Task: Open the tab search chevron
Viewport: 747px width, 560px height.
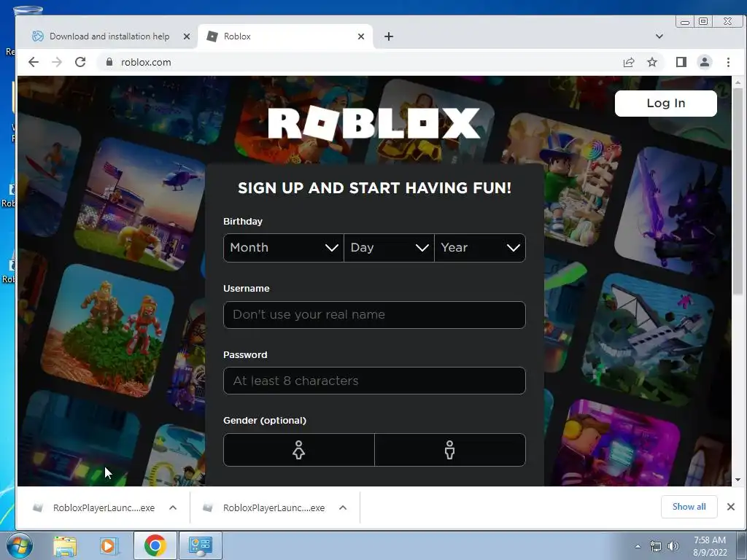Action: click(659, 36)
